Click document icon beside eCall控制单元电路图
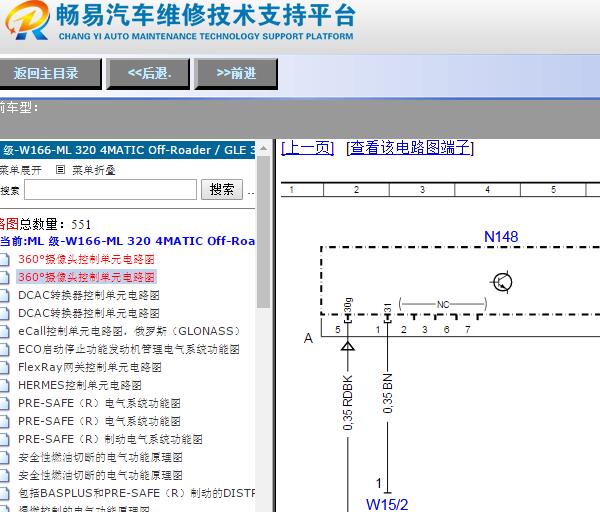 4,331
